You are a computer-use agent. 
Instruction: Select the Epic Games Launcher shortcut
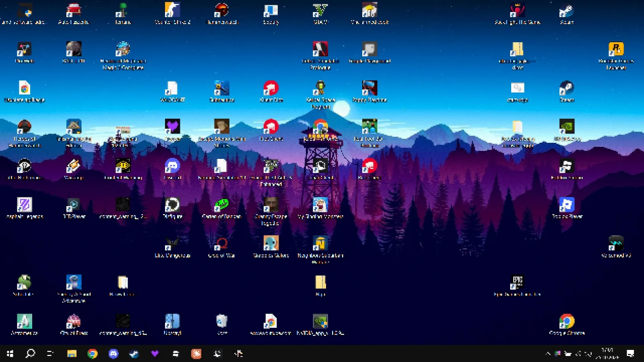pos(517,286)
